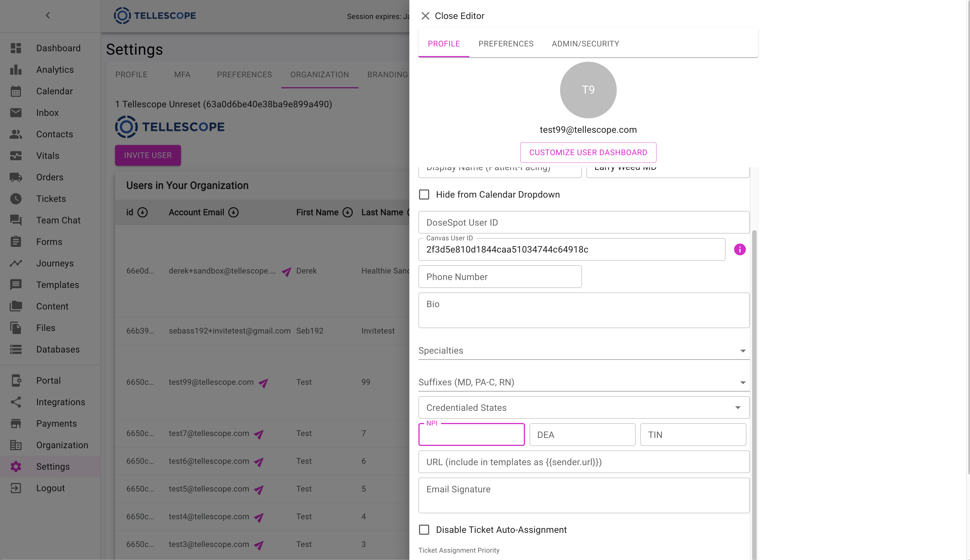This screenshot has width=970, height=560.
Task: Sort by First Name column arrow
Action: pos(347,212)
